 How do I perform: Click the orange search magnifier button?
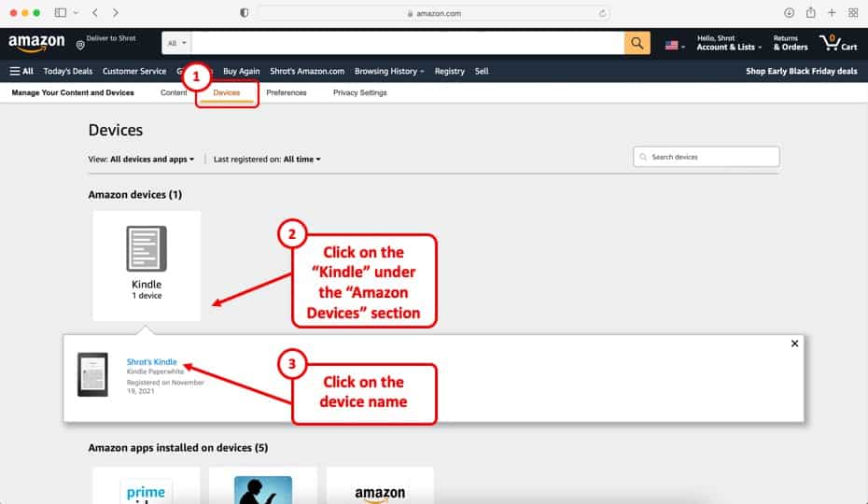[x=637, y=43]
